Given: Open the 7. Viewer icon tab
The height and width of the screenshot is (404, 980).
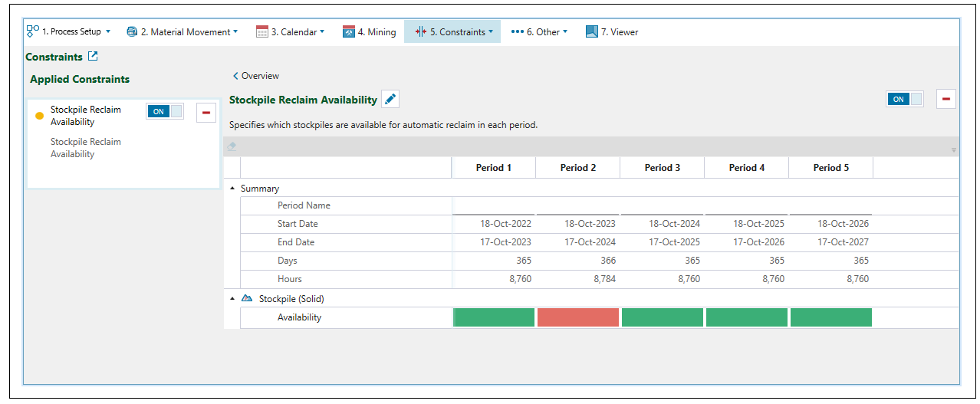Looking at the screenshot, I should click(591, 32).
